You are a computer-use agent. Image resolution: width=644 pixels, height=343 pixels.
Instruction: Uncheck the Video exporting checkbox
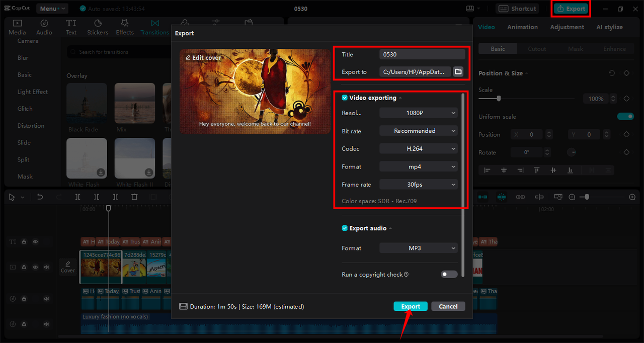tap(345, 98)
